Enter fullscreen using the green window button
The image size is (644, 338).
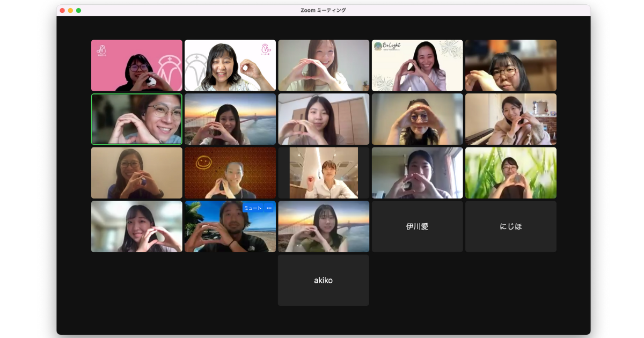click(x=78, y=10)
